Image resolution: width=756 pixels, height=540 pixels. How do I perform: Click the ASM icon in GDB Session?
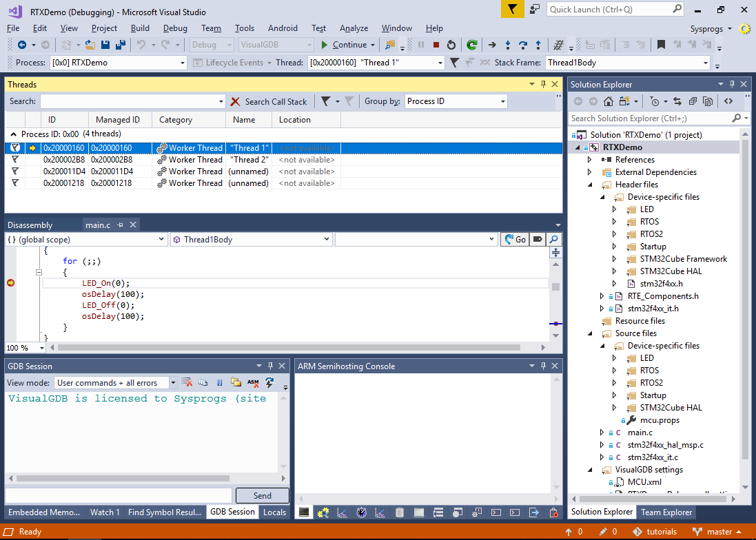[x=253, y=382]
